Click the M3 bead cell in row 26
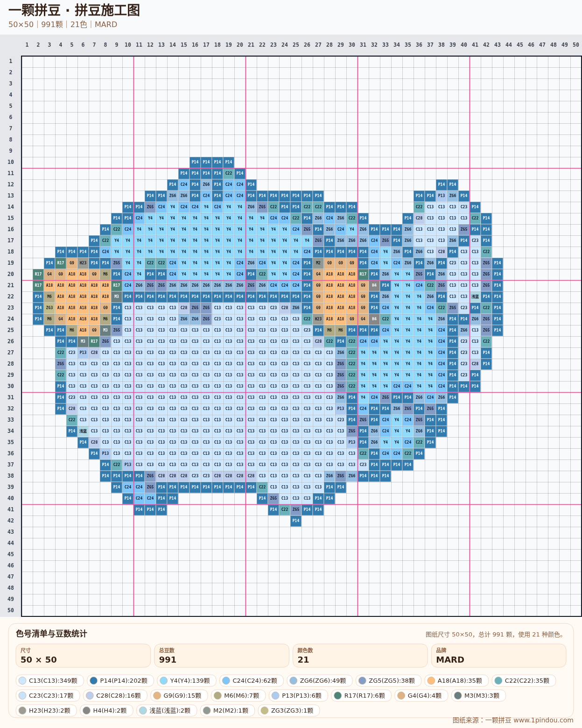Screen dimensions: 582x728 (83, 341)
